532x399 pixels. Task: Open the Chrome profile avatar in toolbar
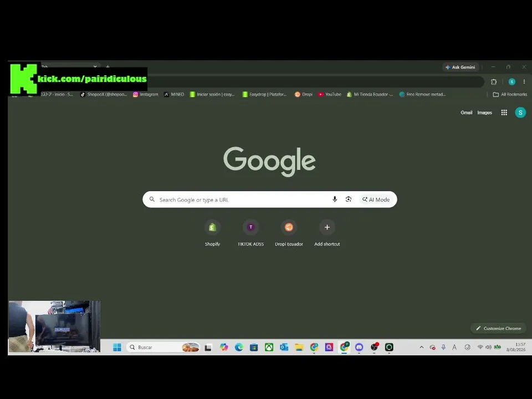tap(511, 82)
